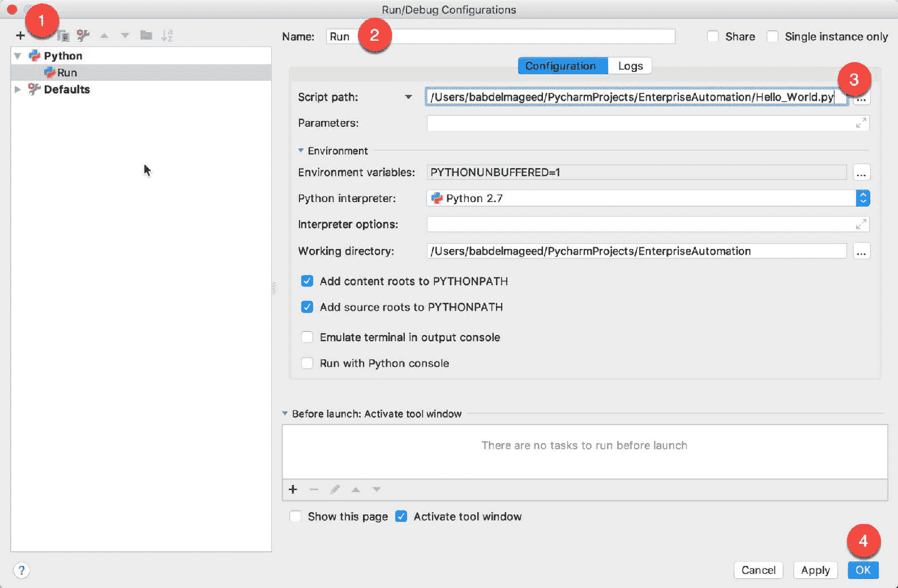The height and width of the screenshot is (588, 898).
Task: Collapse the Before launch section
Action: coord(285,414)
